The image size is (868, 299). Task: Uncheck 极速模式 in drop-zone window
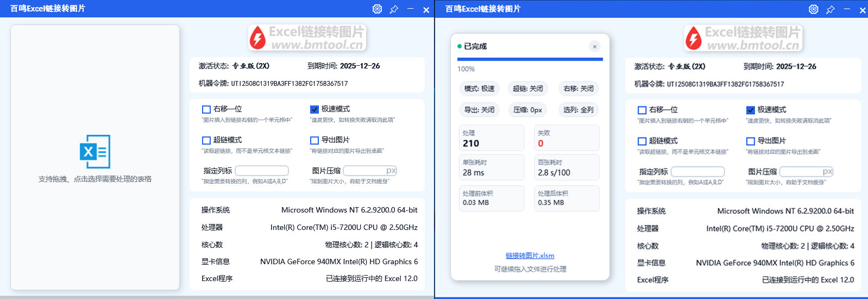pyautogui.click(x=315, y=109)
